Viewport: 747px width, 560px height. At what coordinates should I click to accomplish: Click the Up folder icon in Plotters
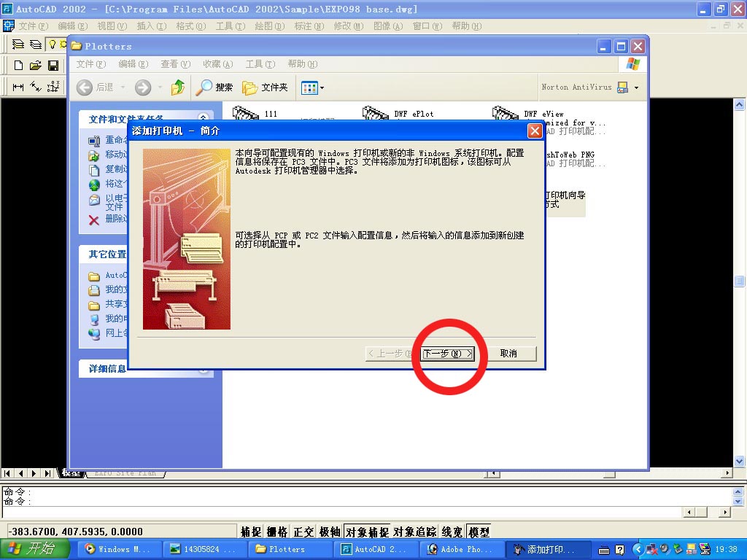178,87
